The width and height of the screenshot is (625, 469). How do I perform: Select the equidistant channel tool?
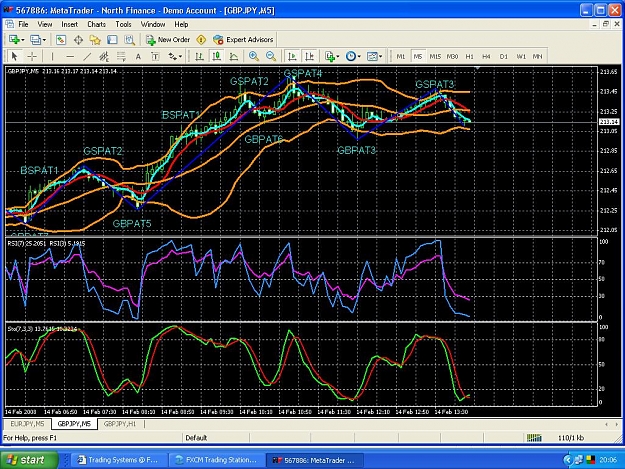click(x=104, y=56)
